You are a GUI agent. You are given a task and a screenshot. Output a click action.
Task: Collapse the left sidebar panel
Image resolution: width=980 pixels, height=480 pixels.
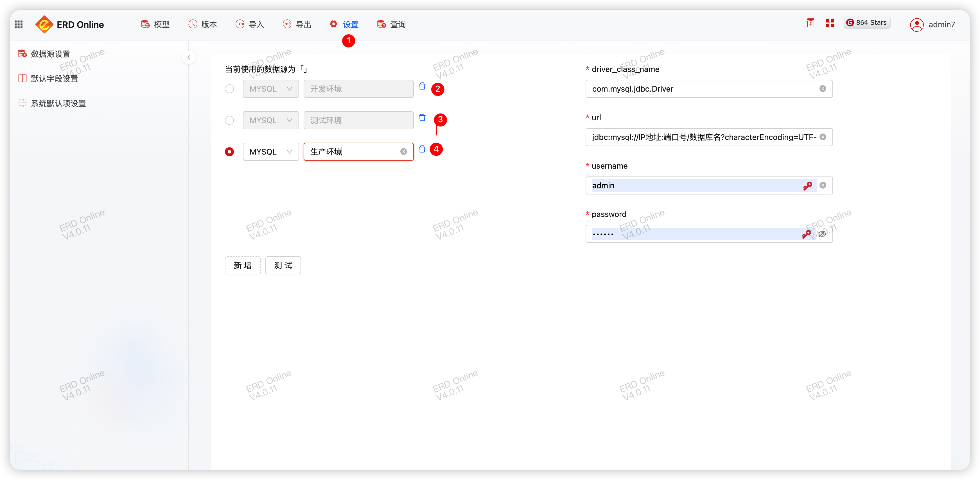189,57
